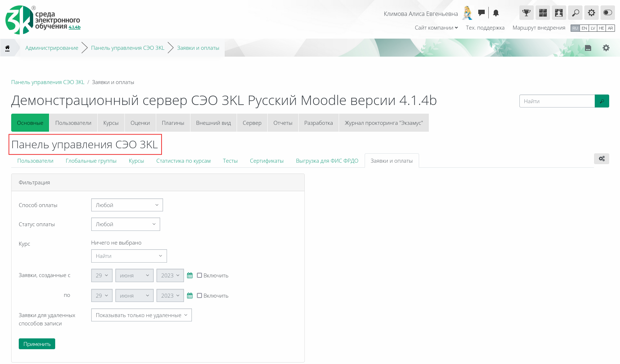This screenshot has height=364, width=620.
Task: Click the gears icon beside panel tabs
Action: (x=601, y=159)
